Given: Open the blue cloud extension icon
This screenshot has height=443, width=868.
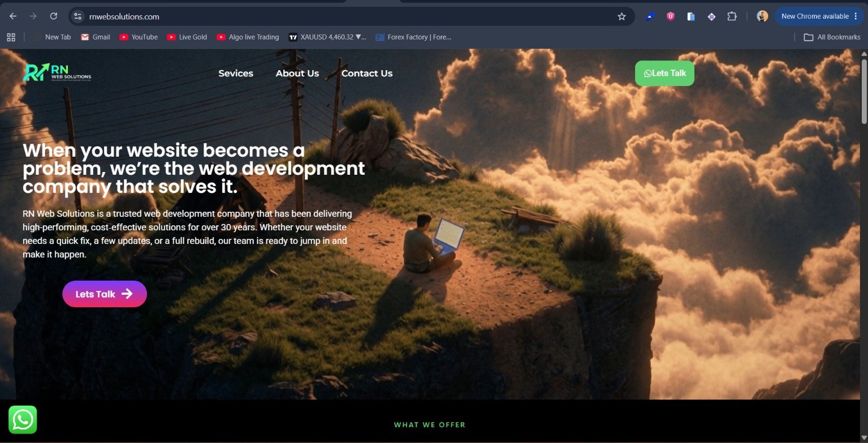Looking at the screenshot, I should (650, 16).
